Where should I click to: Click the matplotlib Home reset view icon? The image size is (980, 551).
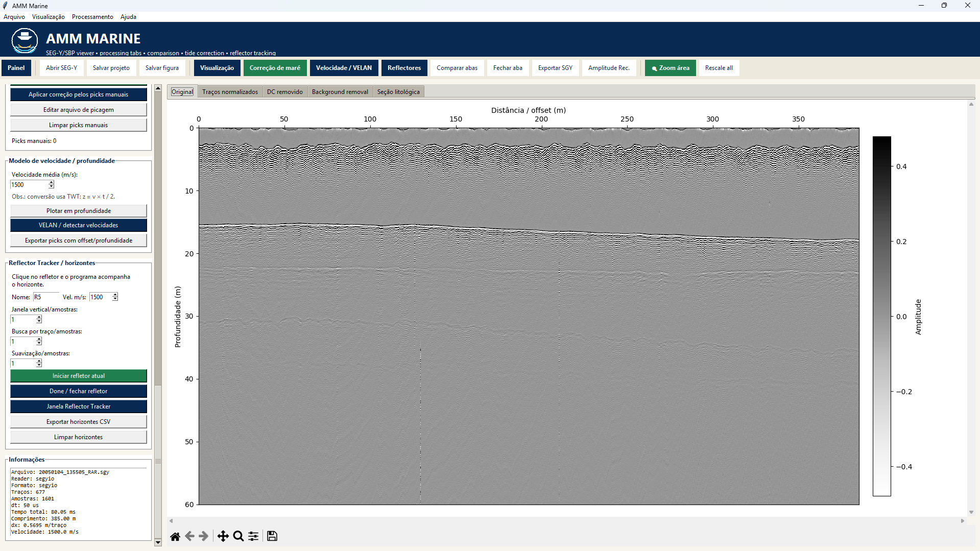175,536
